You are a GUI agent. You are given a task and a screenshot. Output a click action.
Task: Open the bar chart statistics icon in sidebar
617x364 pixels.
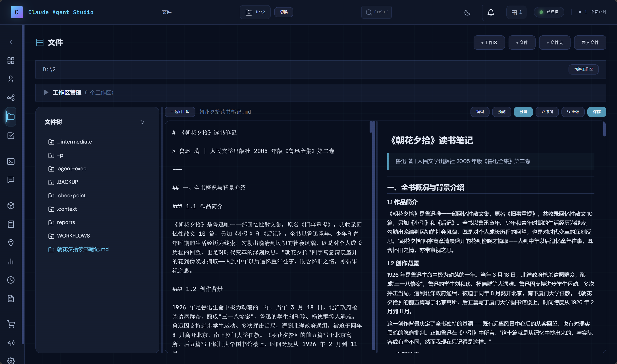(11, 261)
